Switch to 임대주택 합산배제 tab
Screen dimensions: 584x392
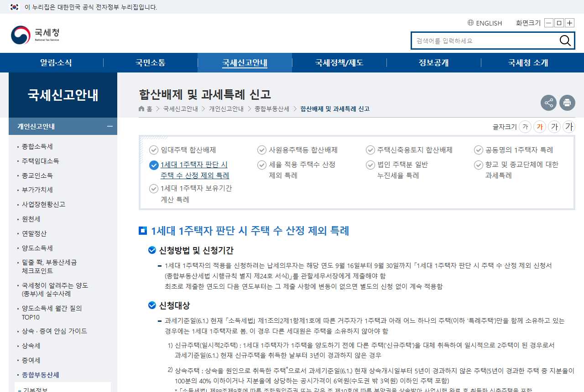tap(182, 150)
